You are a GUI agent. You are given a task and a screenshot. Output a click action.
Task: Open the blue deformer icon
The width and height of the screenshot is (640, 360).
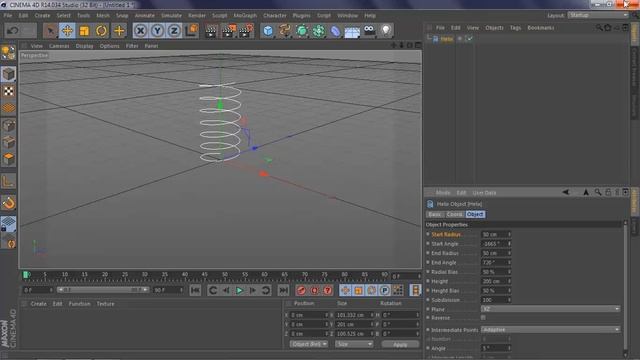(335, 31)
